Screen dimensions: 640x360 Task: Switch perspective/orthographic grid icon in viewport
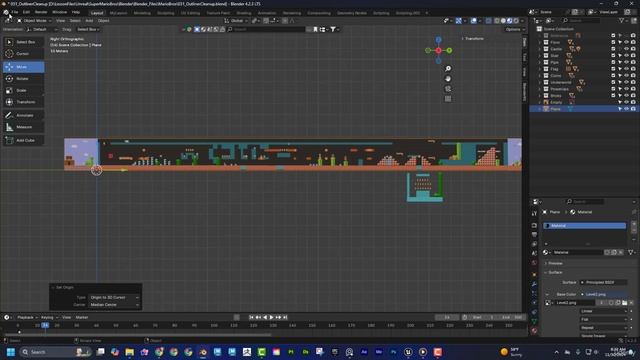click(x=448, y=98)
